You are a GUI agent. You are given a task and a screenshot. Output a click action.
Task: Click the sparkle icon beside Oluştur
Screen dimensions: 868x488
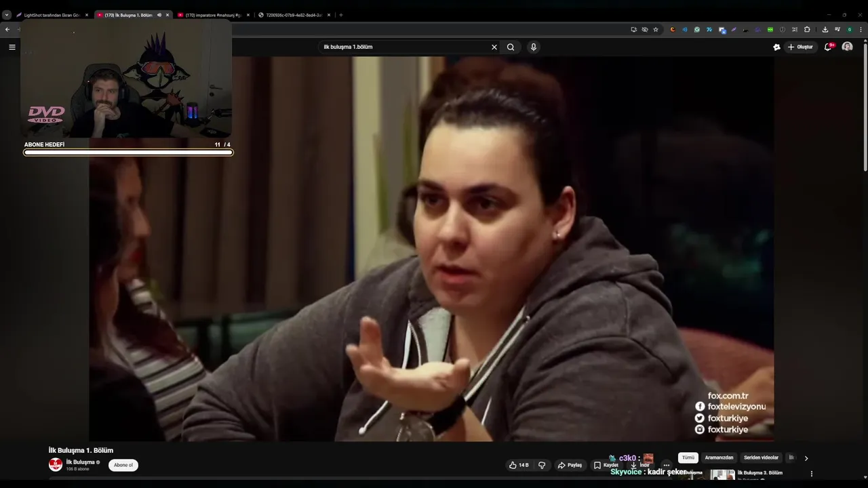776,47
